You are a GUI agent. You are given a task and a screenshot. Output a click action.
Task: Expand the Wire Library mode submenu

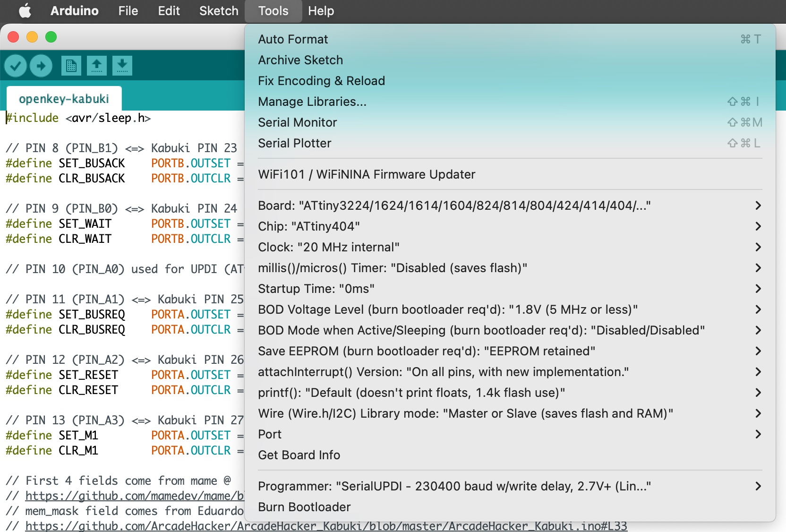pos(510,413)
